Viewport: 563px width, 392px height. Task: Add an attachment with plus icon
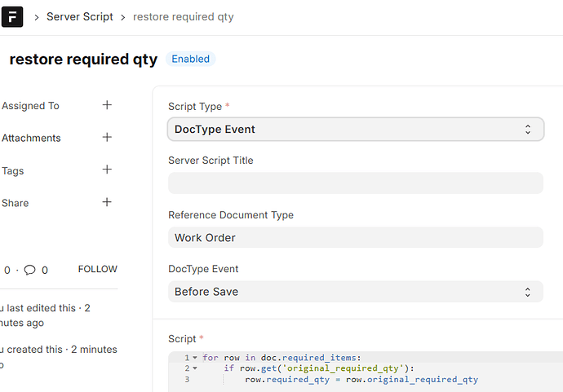[107, 138]
